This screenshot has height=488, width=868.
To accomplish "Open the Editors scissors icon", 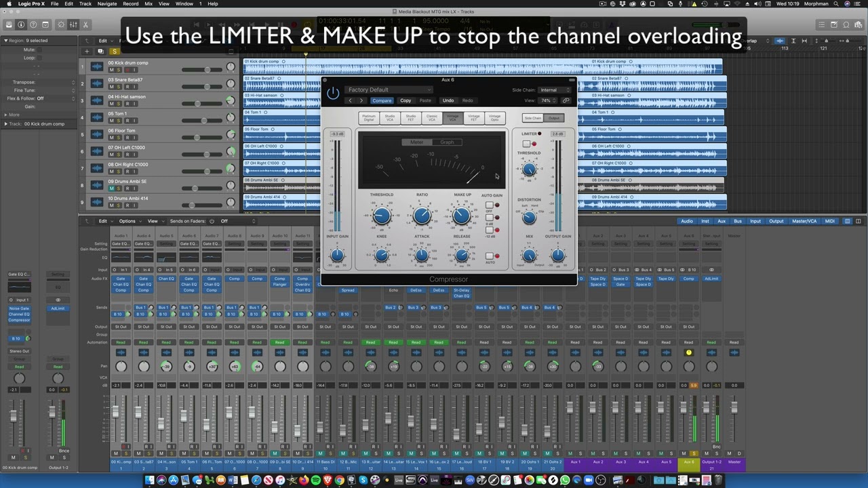I will coord(85,25).
